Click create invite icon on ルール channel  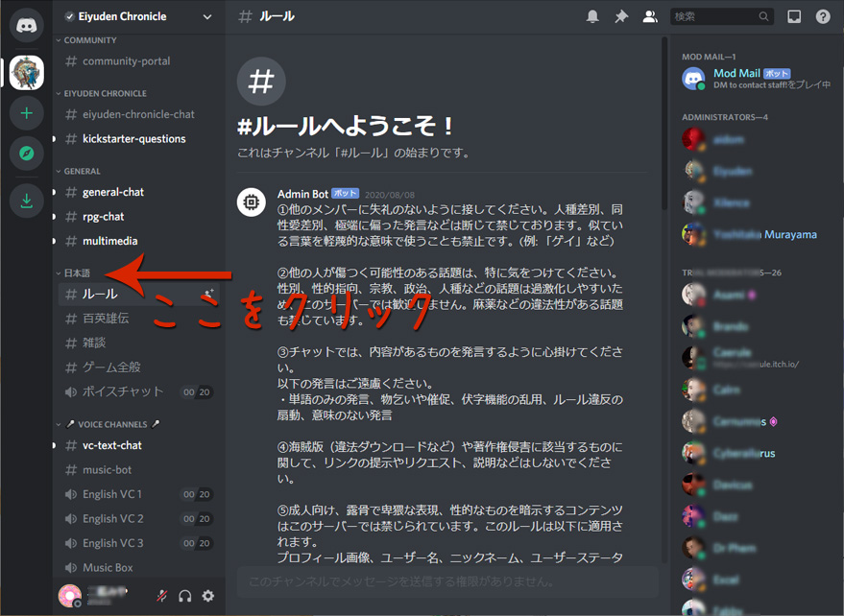pos(209,294)
